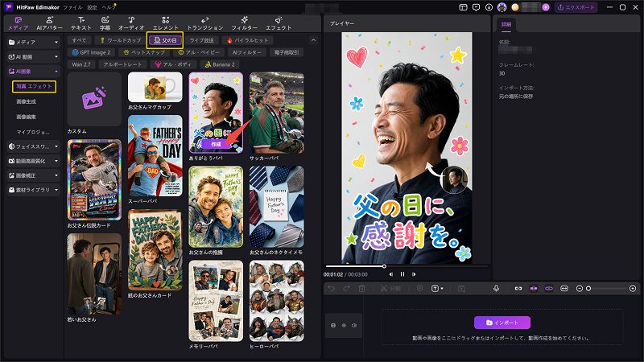Select the すべて category tag
Screen dimensions: 644x362
pos(79,40)
